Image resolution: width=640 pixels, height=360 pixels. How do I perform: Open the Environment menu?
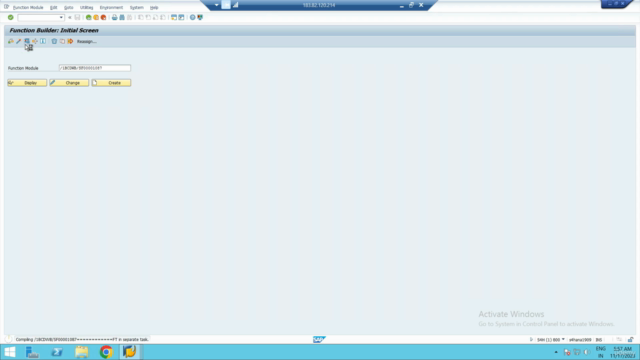[x=111, y=7]
